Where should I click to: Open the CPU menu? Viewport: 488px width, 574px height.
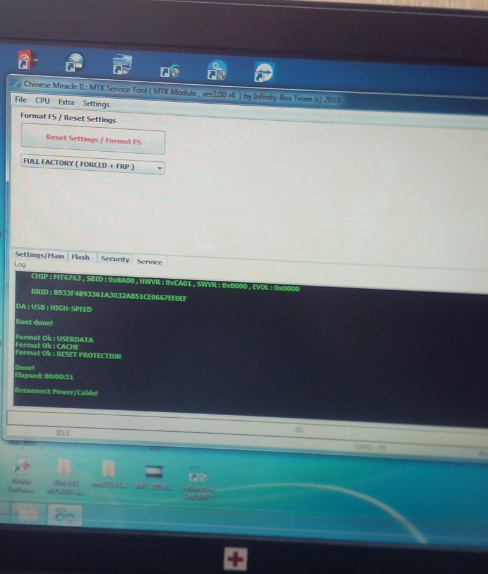coord(42,101)
